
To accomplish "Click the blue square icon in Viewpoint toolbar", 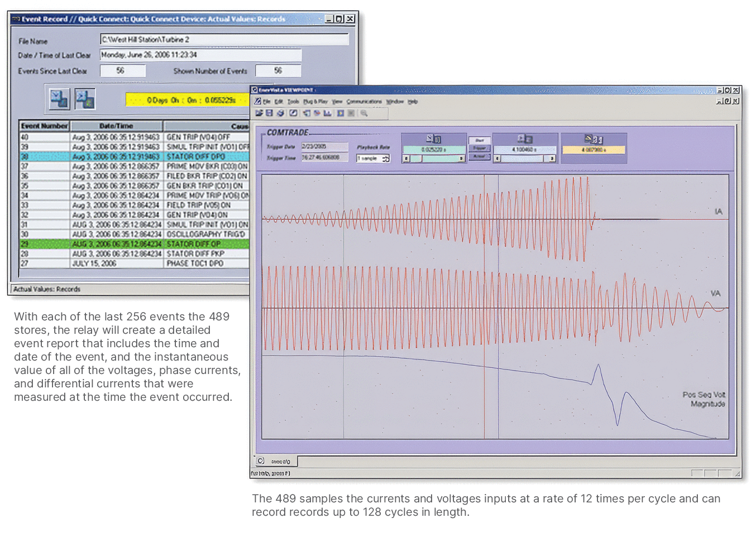I will click(x=341, y=113).
